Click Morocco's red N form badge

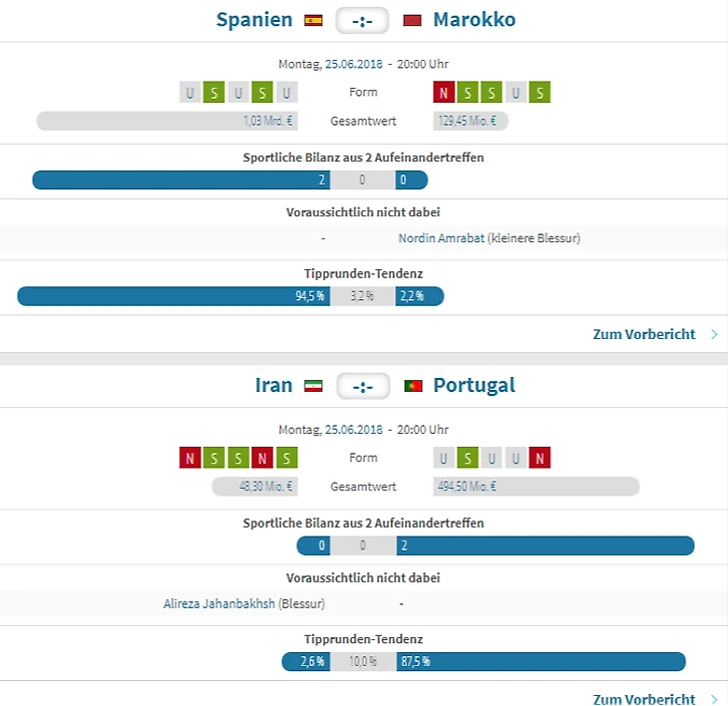[x=444, y=93]
